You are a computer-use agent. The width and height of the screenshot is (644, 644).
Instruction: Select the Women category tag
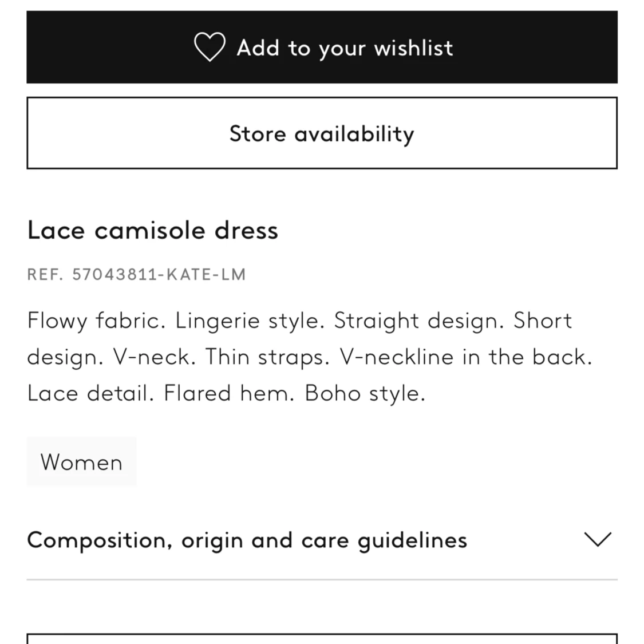pyautogui.click(x=81, y=461)
